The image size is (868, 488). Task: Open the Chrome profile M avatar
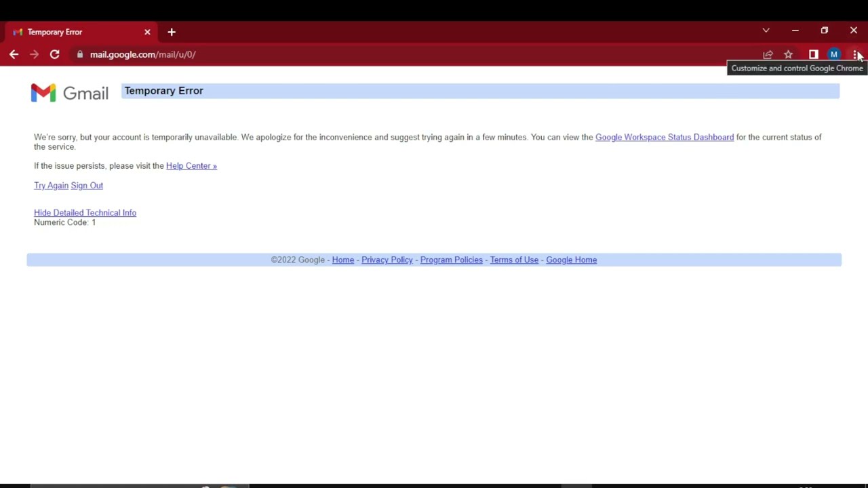pyautogui.click(x=834, y=54)
